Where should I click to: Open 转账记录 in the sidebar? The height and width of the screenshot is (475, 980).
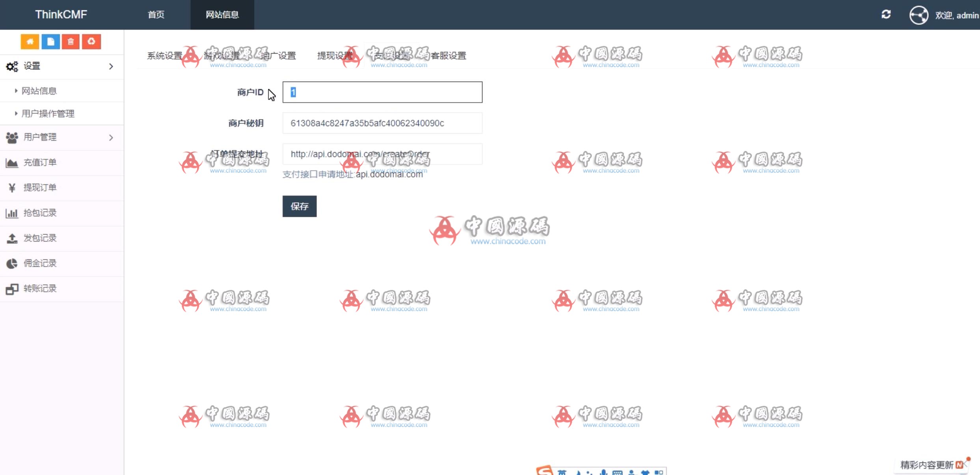(x=62, y=289)
